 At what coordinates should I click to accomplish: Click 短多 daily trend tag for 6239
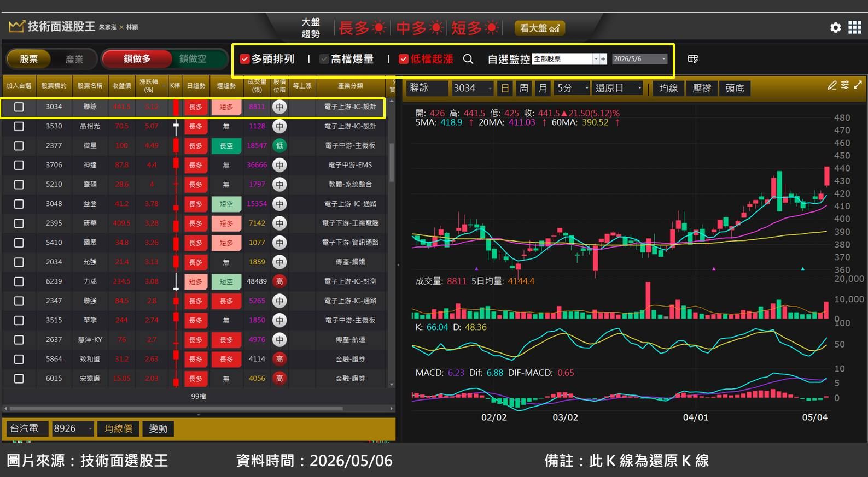pos(196,281)
